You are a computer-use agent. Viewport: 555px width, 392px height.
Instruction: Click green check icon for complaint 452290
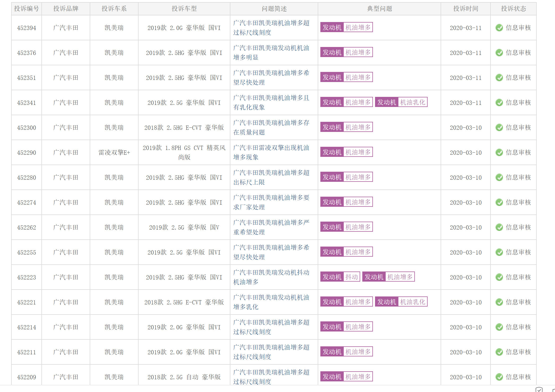(499, 152)
